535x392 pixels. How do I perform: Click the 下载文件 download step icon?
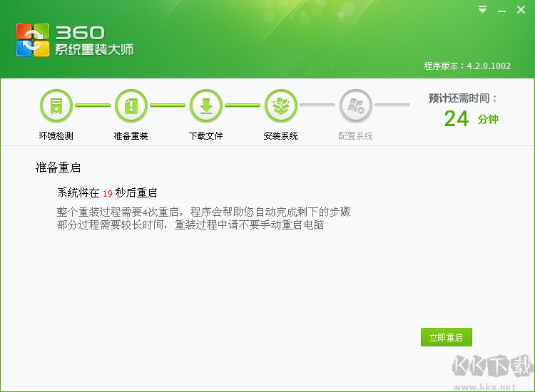[206, 105]
